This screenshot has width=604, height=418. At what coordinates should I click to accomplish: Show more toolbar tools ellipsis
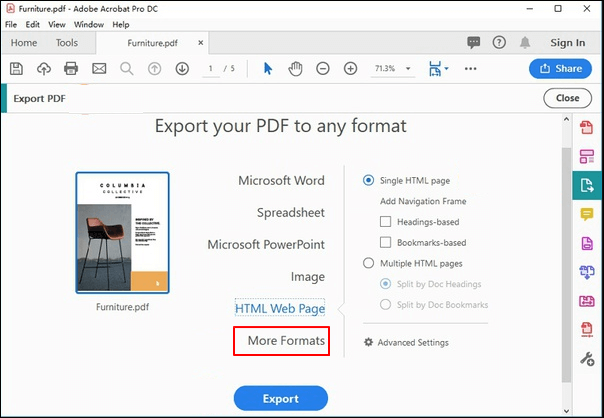tap(471, 69)
